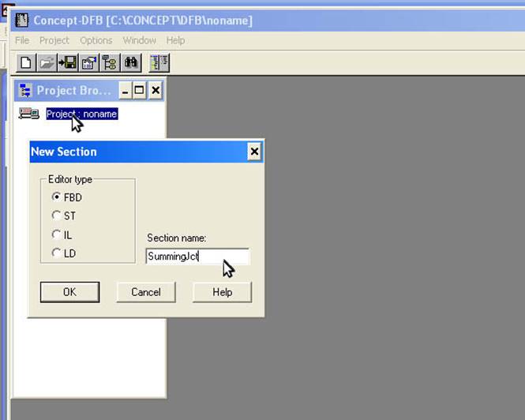Click the compare sections toolbar icon
The width and height of the screenshot is (525, 420).
click(x=159, y=62)
